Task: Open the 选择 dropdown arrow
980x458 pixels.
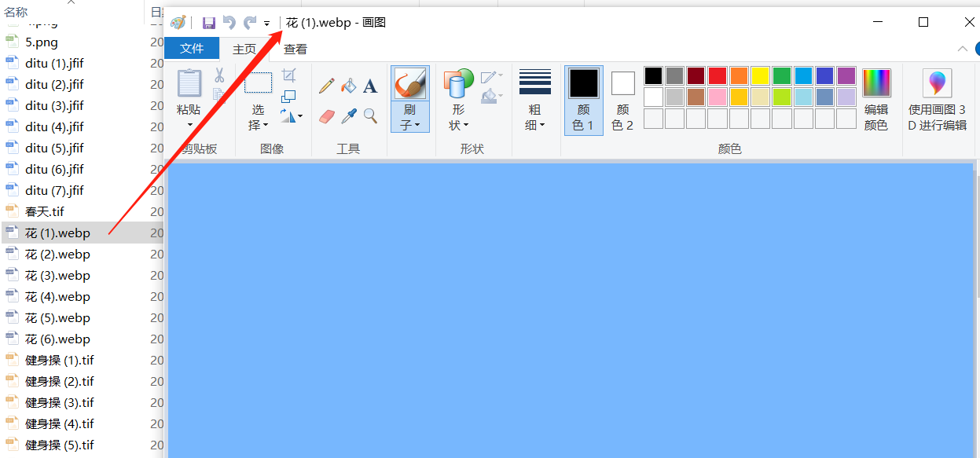Action: click(x=265, y=125)
